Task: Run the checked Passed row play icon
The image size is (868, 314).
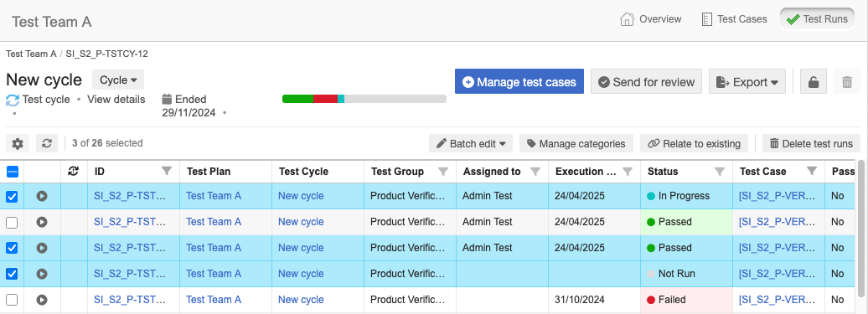Action: (42, 248)
